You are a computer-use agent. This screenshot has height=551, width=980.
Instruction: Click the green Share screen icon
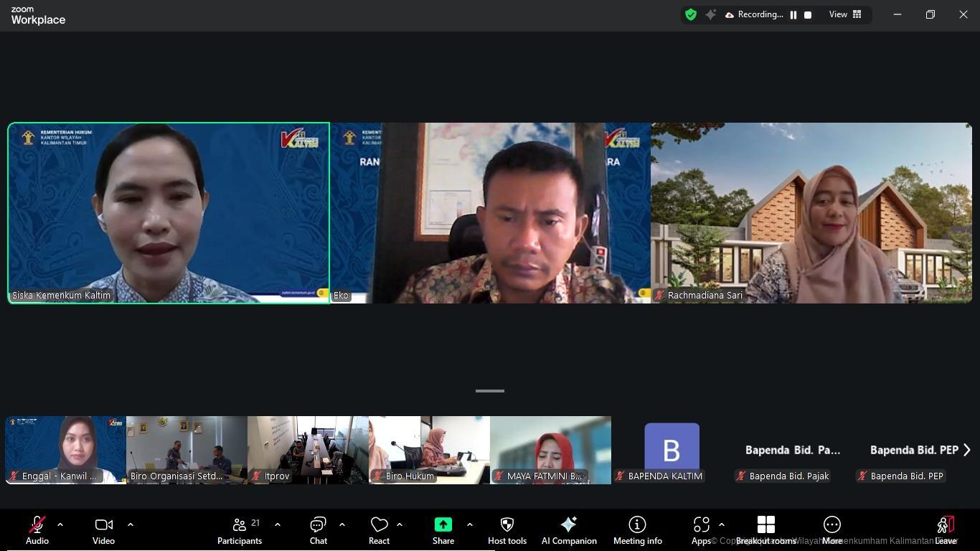point(443,524)
